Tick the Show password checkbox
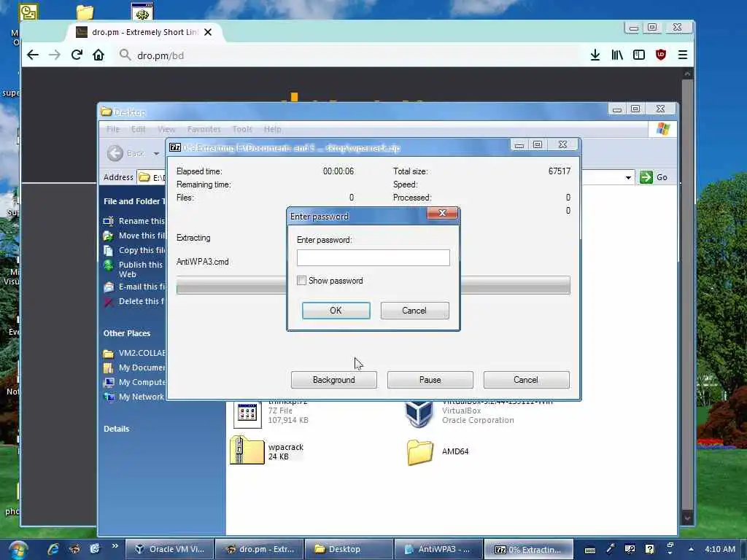Image resolution: width=747 pixels, height=560 pixels. (301, 281)
